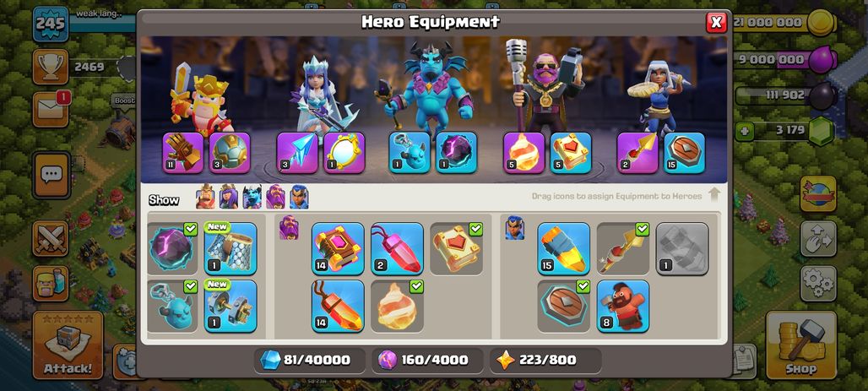Open Archer Queen's mirror equipment slot
The width and height of the screenshot is (868, 391).
tap(344, 152)
